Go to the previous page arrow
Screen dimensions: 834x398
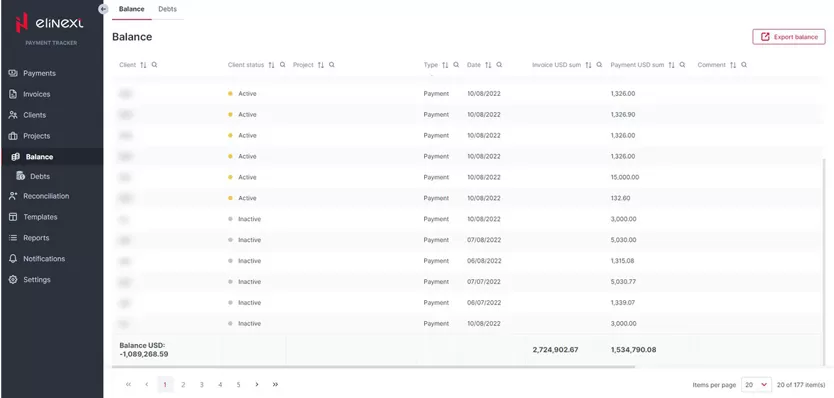(x=147, y=384)
